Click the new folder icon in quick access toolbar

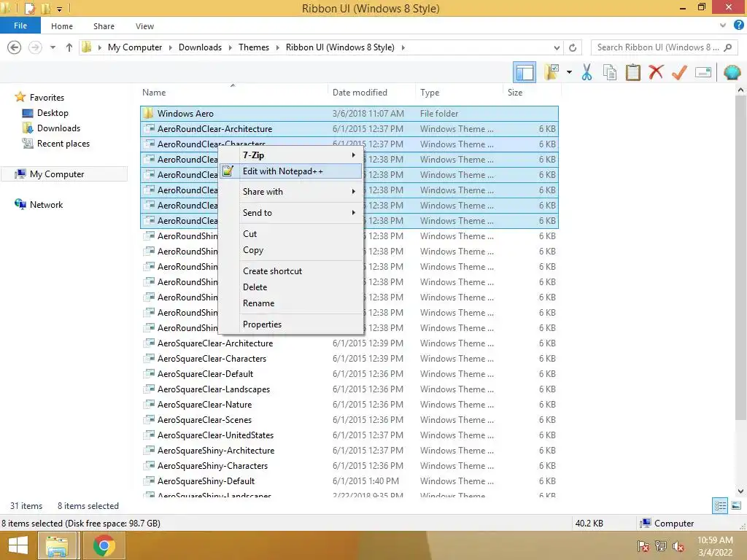[x=46, y=8]
